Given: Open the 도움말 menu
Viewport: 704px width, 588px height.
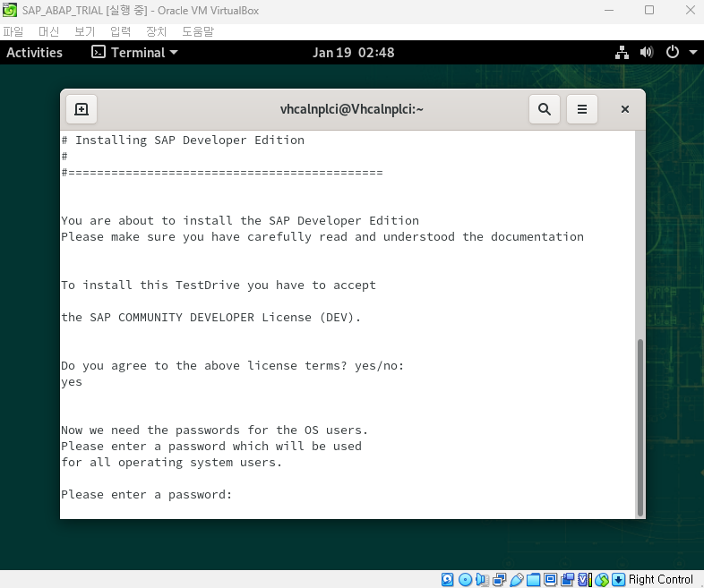Looking at the screenshot, I should click(198, 31).
